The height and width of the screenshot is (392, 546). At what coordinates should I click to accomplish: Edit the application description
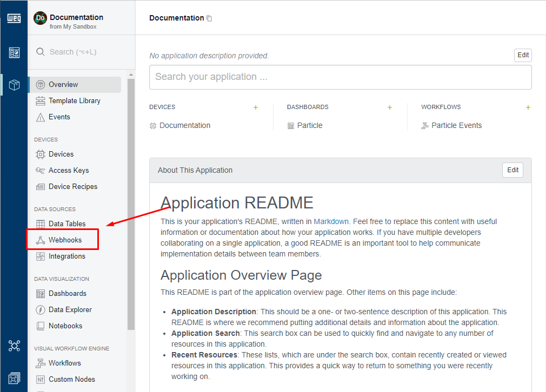[x=523, y=55]
